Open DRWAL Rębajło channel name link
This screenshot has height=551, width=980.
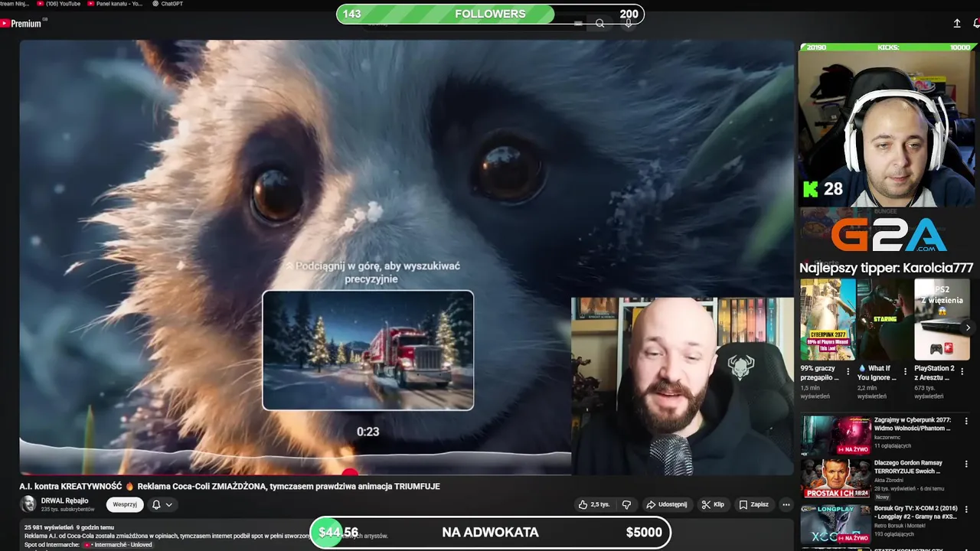point(64,500)
